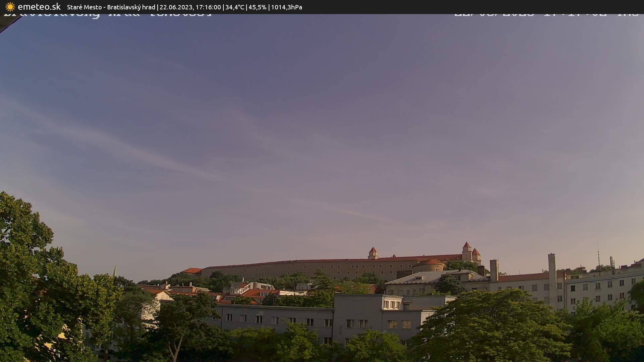Click the sun weather icon beside emeteo.sk
Screen dimensions: 644x362
pos(10,7)
